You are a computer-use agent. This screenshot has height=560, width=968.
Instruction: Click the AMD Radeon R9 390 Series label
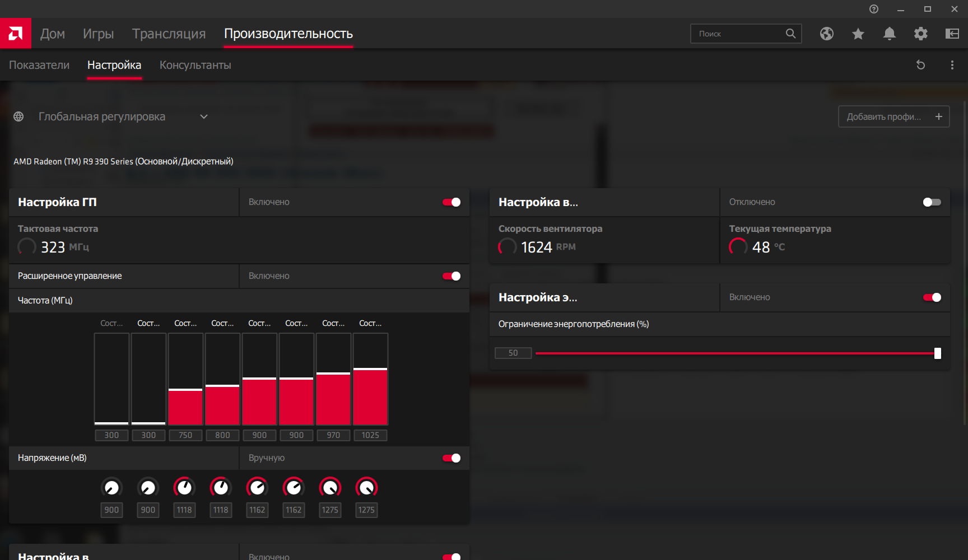pyautogui.click(x=123, y=161)
